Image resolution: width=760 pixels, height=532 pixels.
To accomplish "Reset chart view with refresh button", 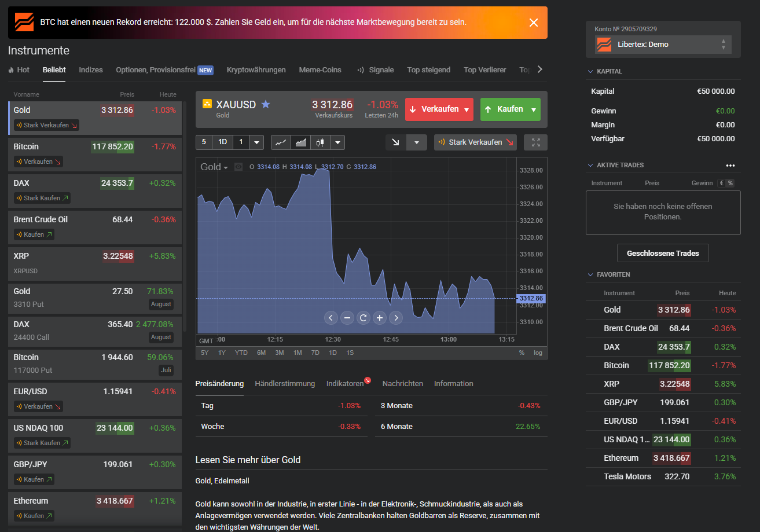I will coord(364,317).
